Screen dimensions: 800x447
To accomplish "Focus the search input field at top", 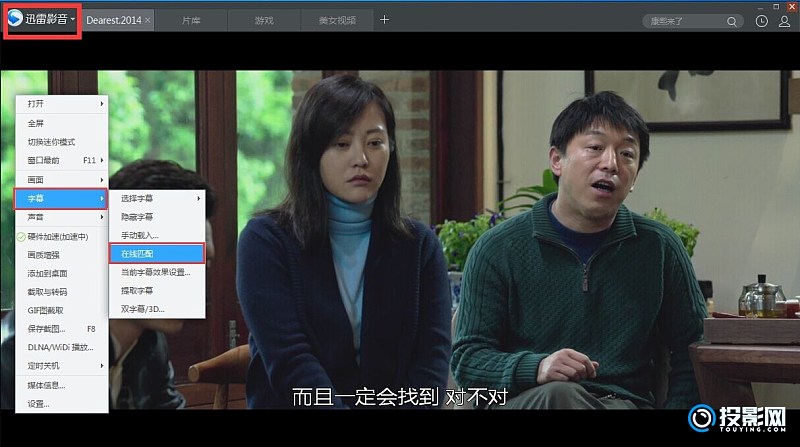I will pyautogui.click(x=684, y=21).
